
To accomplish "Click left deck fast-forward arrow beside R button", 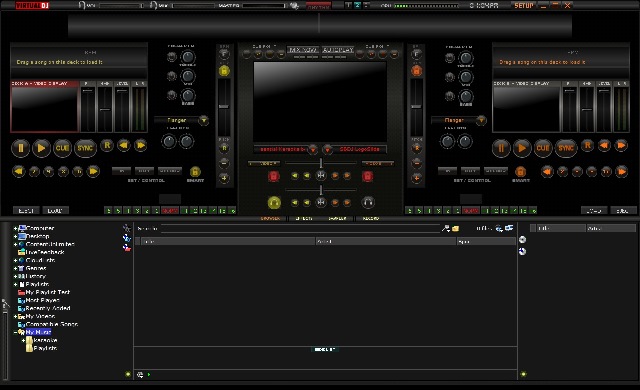I will tap(140, 145).
